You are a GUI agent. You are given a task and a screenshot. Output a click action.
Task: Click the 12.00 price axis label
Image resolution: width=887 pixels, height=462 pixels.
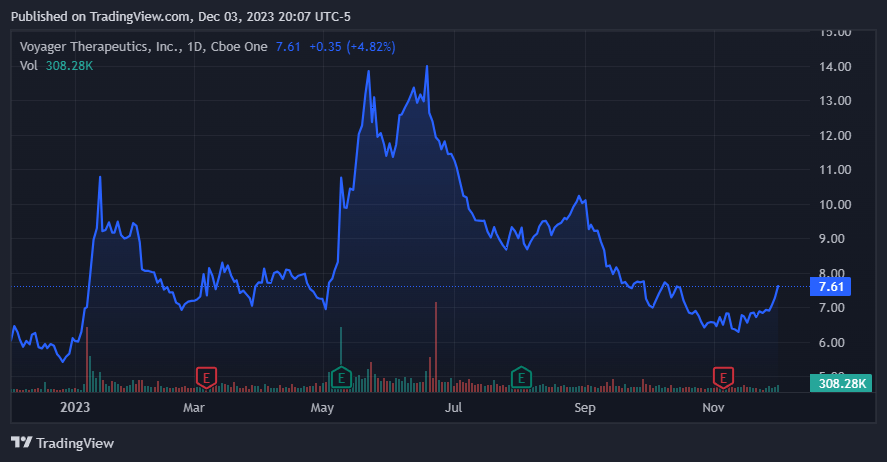pyautogui.click(x=835, y=136)
